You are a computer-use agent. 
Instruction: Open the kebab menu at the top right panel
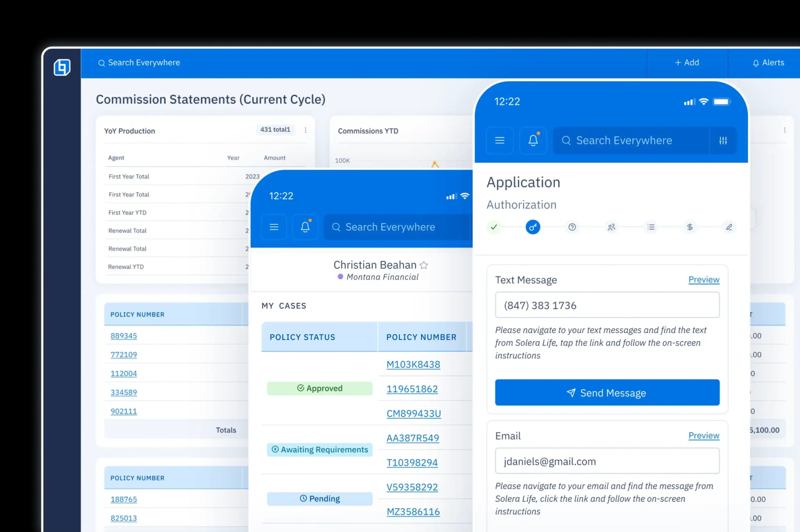click(x=785, y=130)
